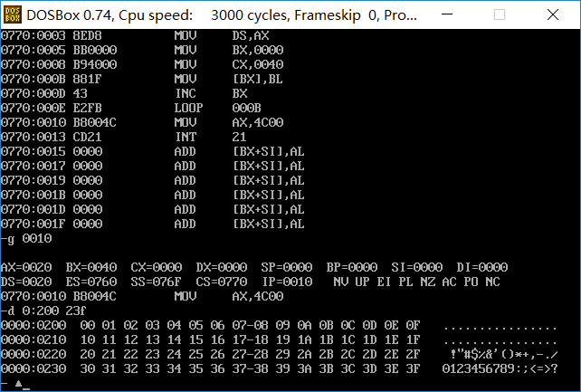Click the debug prompt cursor at bottom

pos(26,387)
